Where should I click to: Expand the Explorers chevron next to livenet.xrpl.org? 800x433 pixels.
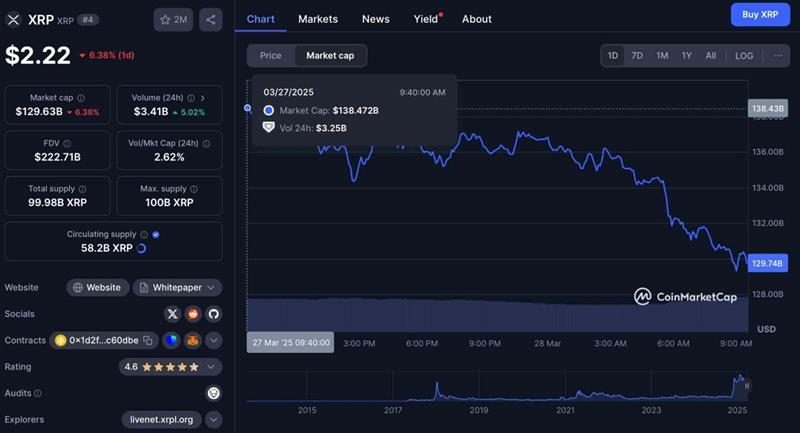click(x=213, y=420)
